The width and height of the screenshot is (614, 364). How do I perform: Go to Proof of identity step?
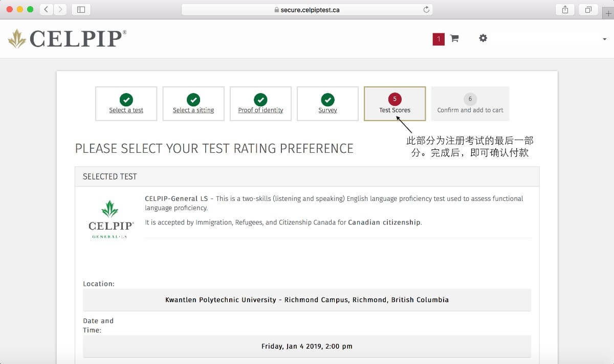pos(260,104)
